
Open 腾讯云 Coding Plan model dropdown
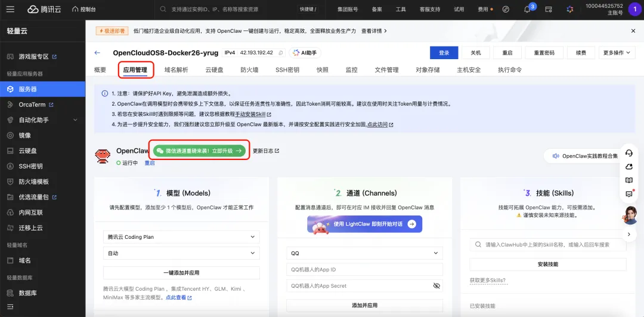tap(181, 237)
